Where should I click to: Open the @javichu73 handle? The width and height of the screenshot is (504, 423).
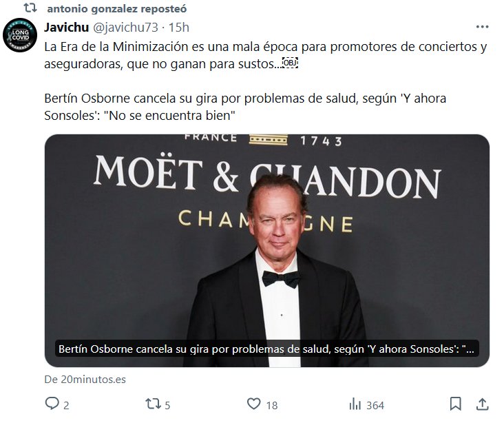[x=125, y=28]
